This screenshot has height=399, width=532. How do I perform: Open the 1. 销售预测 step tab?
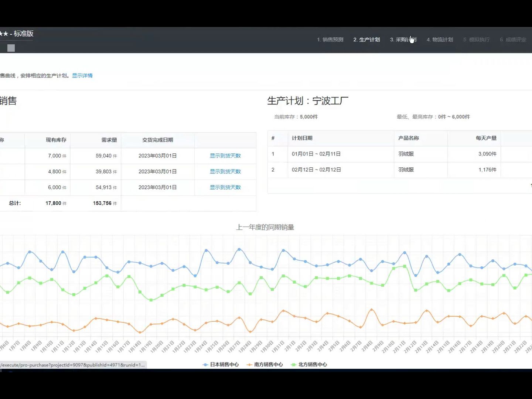point(330,40)
